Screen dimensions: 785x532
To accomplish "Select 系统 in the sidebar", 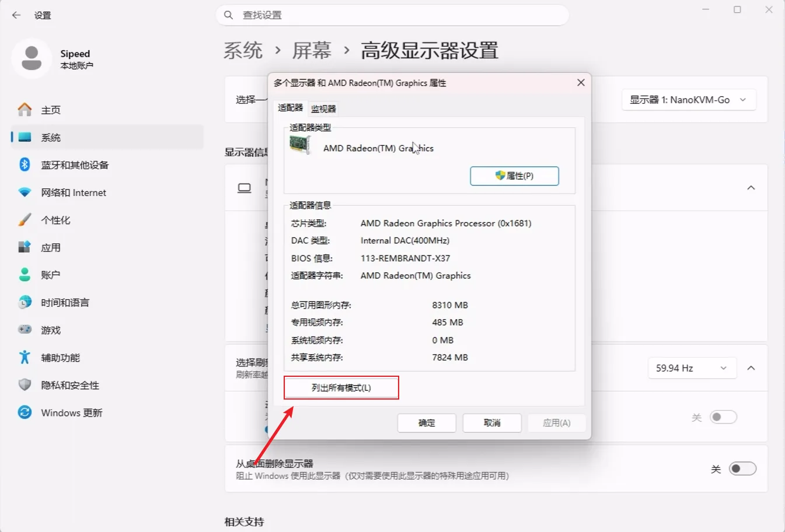I will 107,137.
